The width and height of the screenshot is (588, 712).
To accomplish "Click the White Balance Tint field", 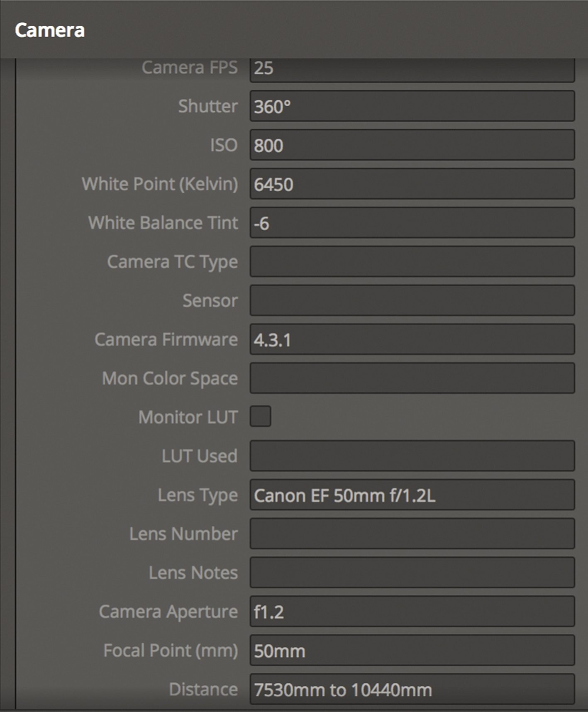I will [412, 223].
